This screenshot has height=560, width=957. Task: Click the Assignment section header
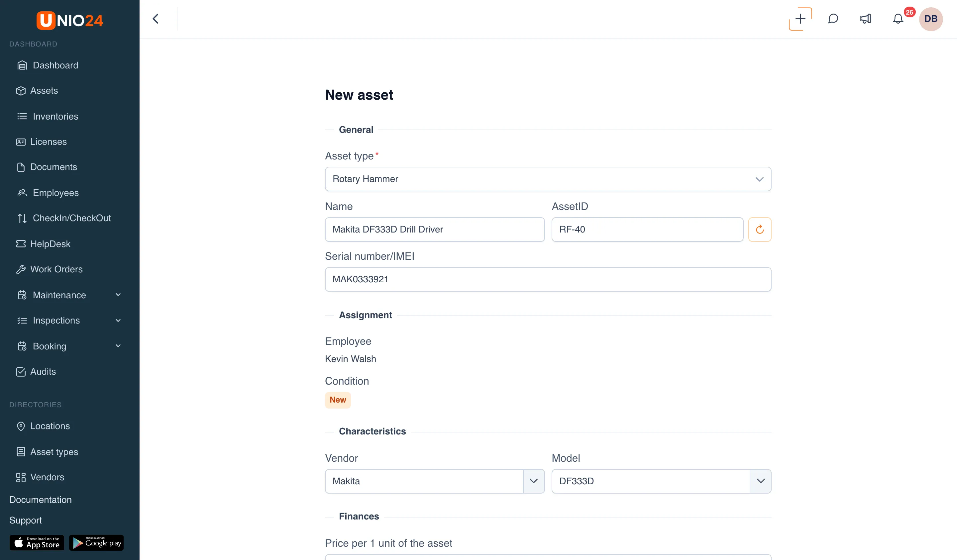[x=365, y=315]
